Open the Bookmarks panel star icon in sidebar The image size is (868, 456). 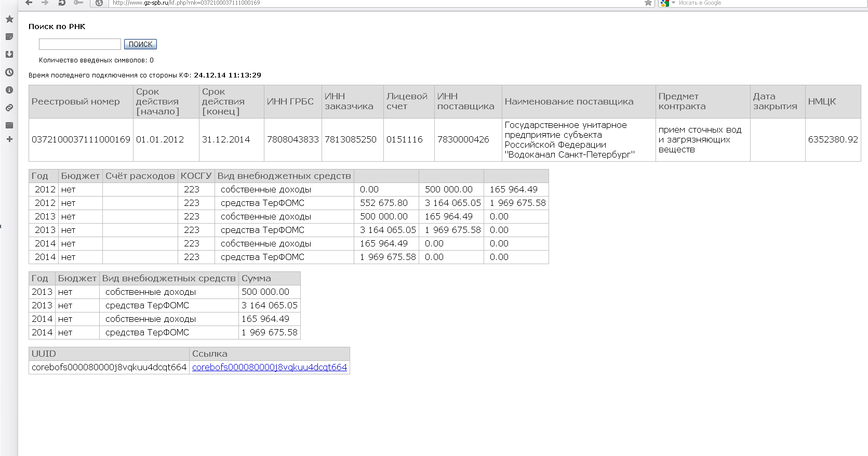tap(9, 19)
